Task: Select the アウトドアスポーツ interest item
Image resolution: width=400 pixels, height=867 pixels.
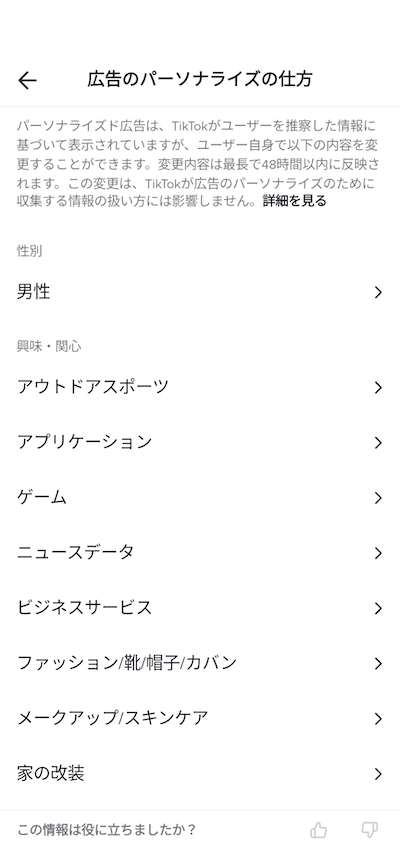Action: [x=200, y=387]
